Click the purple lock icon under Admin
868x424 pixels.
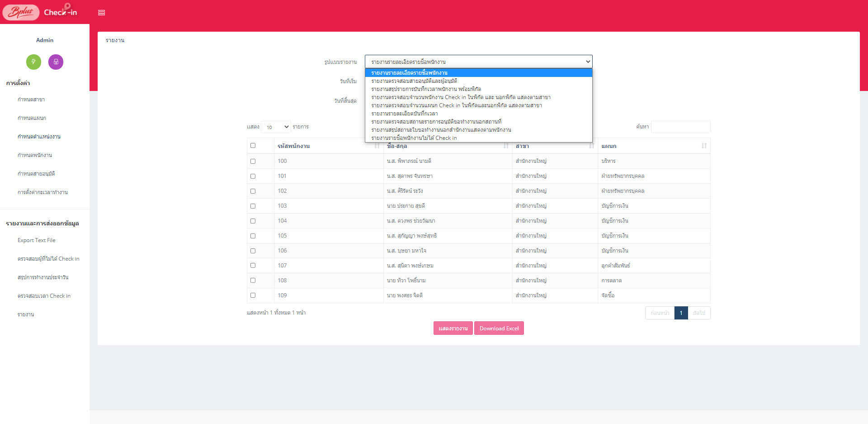pos(56,62)
